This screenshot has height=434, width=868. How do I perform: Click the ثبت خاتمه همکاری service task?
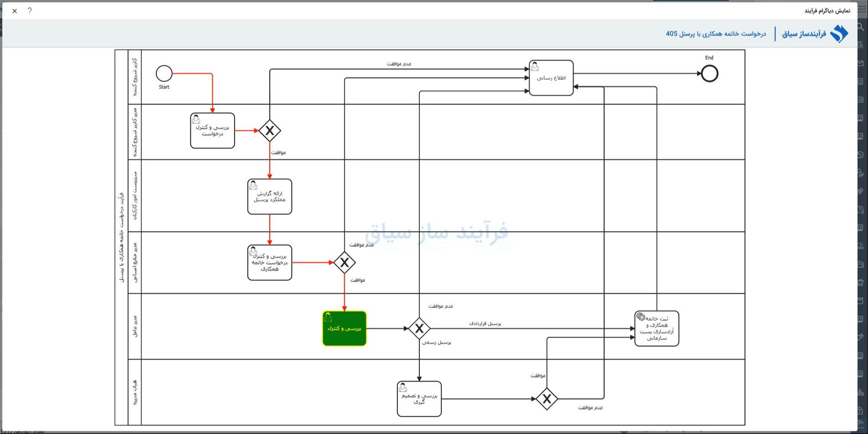click(x=657, y=328)
